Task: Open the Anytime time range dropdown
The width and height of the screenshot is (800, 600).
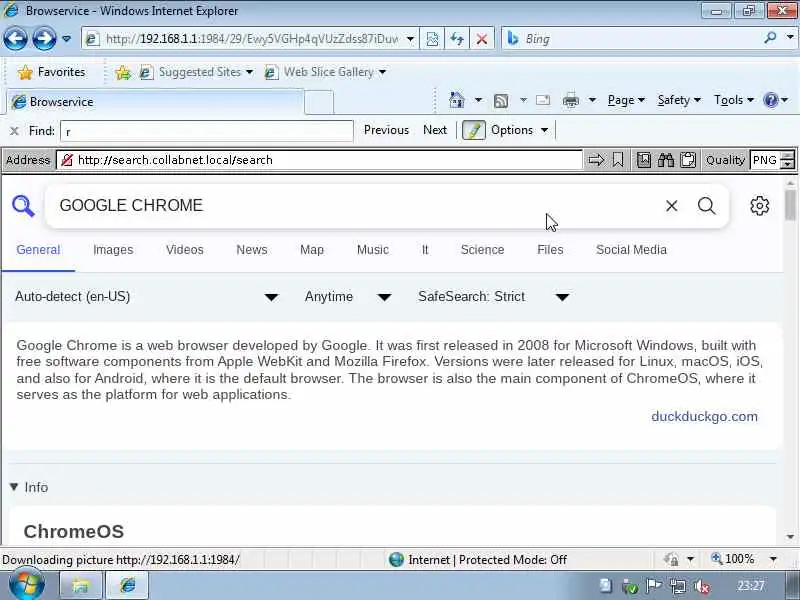Action: click(348, 296)
